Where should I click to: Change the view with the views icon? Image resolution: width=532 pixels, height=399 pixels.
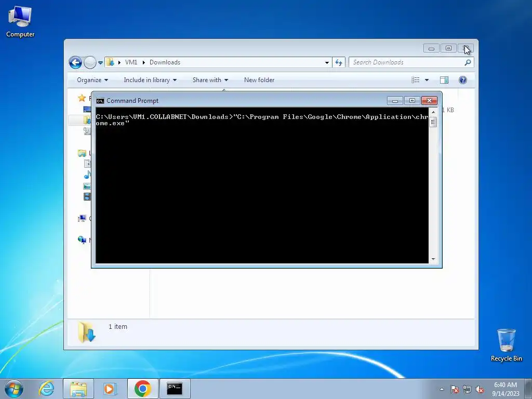[416, 80]
